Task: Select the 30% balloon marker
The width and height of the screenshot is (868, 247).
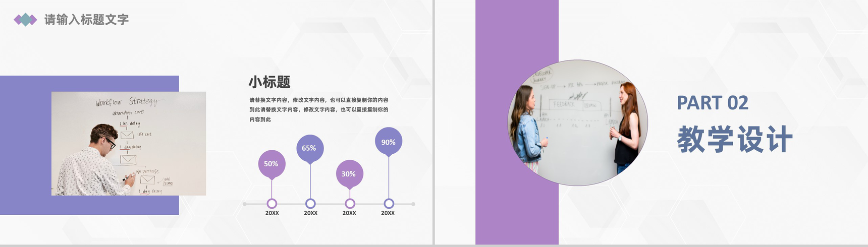Action: pyautogui.click(x=349, y=174)
